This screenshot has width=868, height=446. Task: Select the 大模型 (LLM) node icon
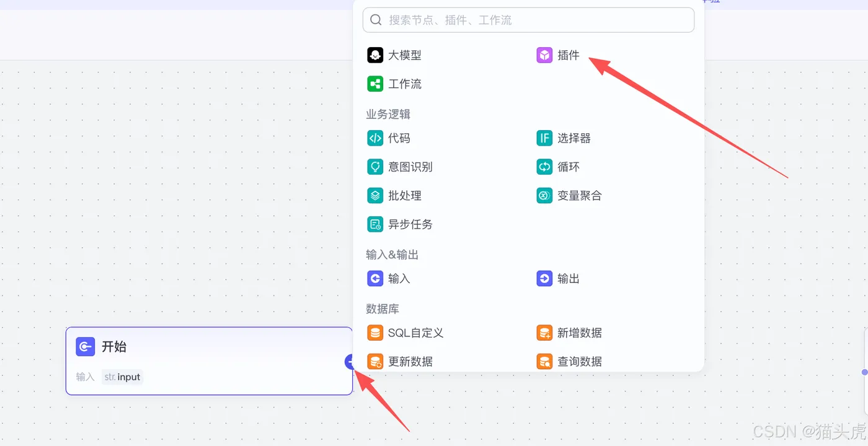click(375, 55)
